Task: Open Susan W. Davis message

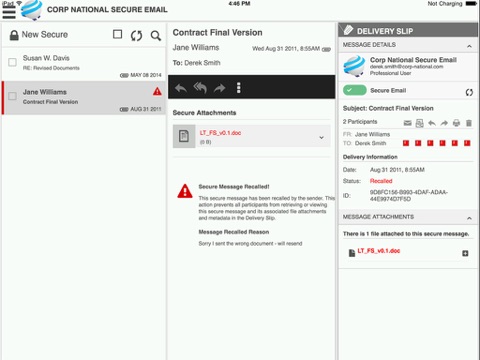Action: (x=84, y=64)
